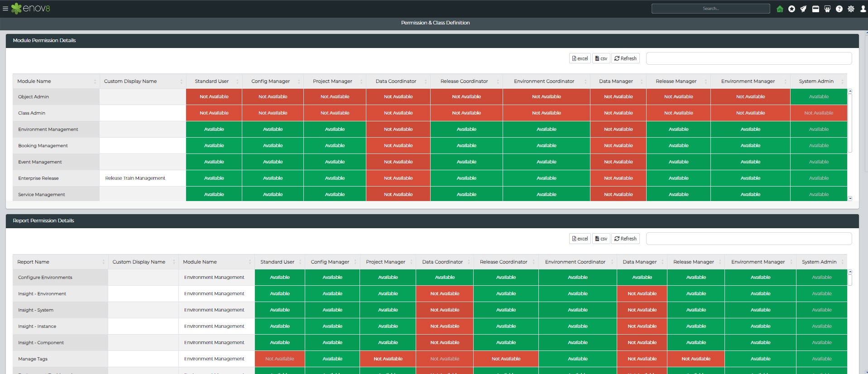Click module table scrollbar up arrow

point(850,91)
